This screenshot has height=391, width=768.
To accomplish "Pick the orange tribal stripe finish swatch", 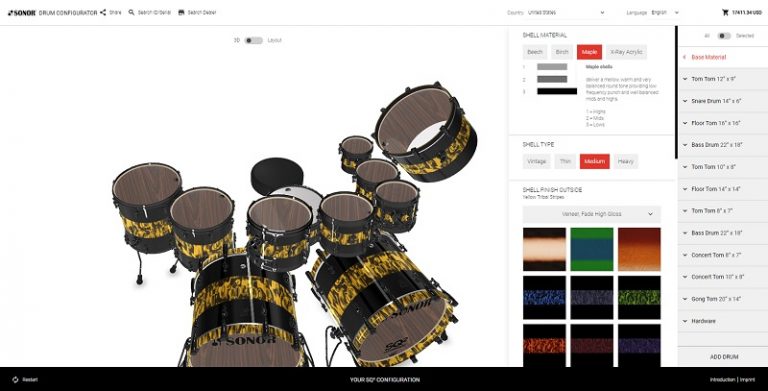I will pos(544,345).
